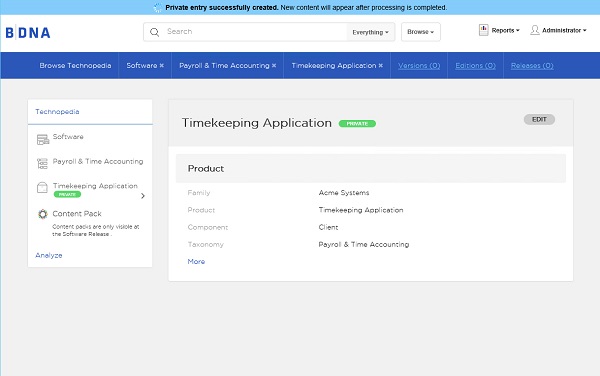
Task: Click the More link under Product
Action: coord(196,262)
